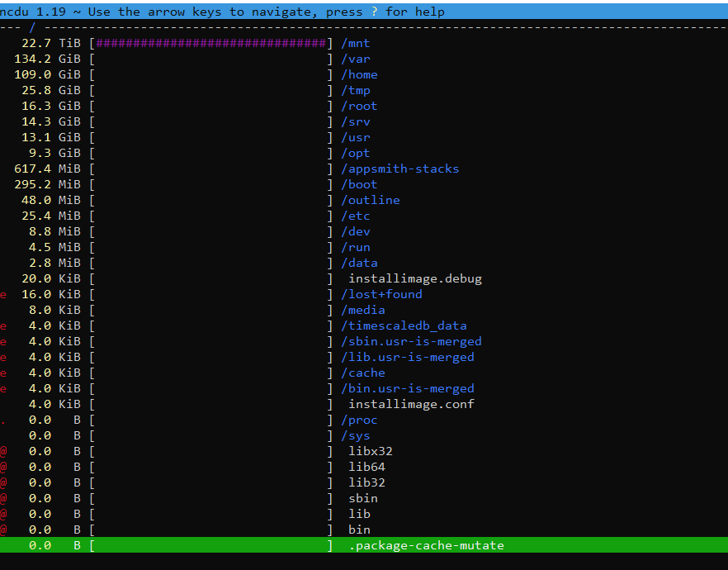Screen dimensions: 728x570
Task: Click the 20.0 KiB size value
Action: [x=51, y=278]
